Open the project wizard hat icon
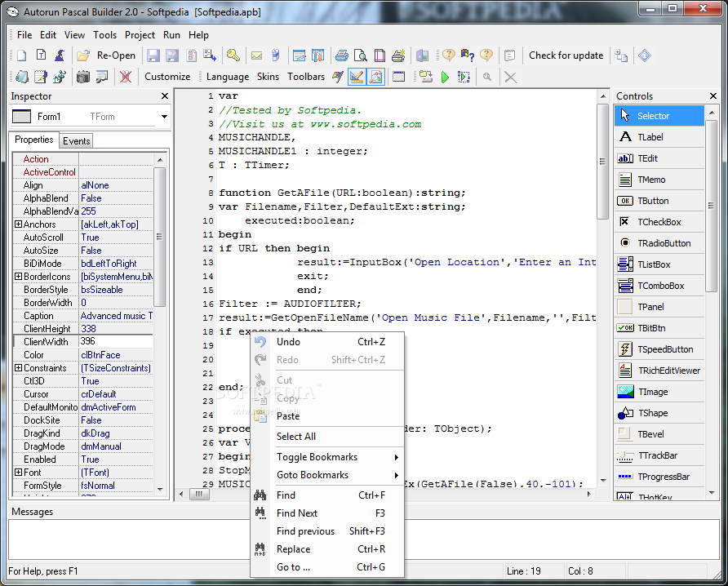 (x=60, y=55)
